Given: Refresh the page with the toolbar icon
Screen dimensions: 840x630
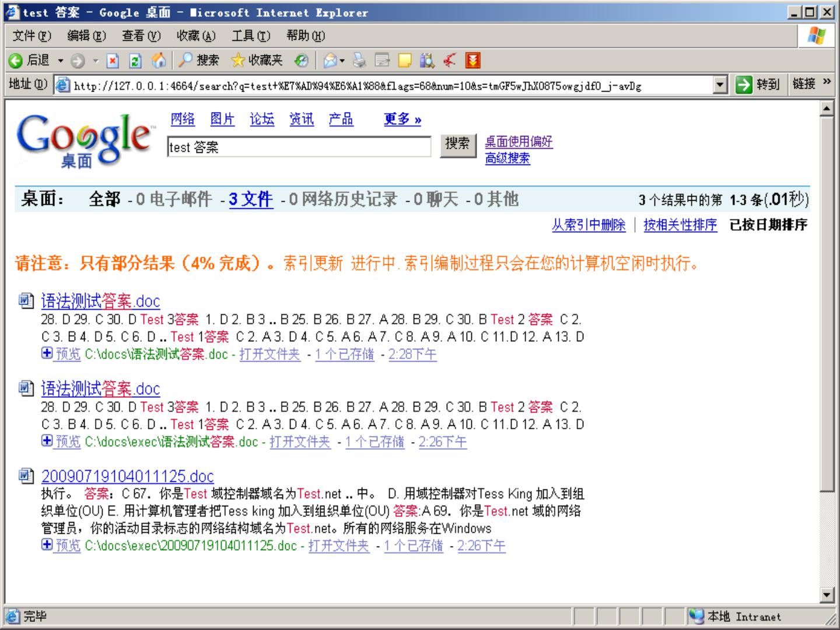Looking at the screenshot, I should coord(135,61).
